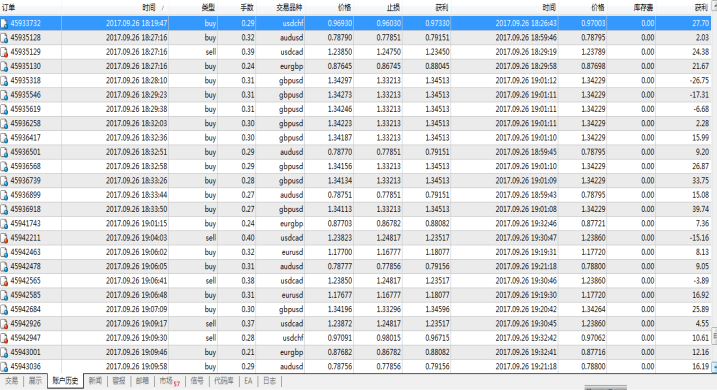Click the lot size 0.40
The image size is (717, 390).
pyautogui.click(x=248, y=238)
